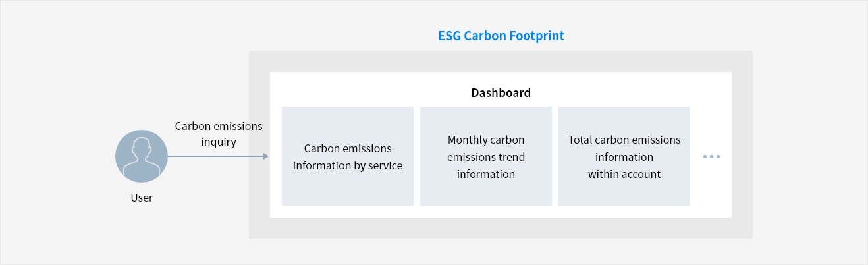Click the User avatar icon

click(142, 156)
